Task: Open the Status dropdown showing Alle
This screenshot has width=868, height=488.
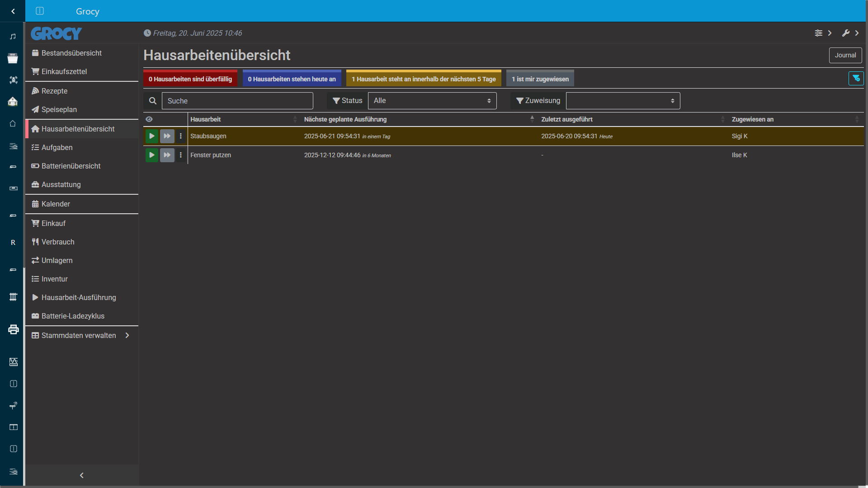Action: (x=432, y=101)
